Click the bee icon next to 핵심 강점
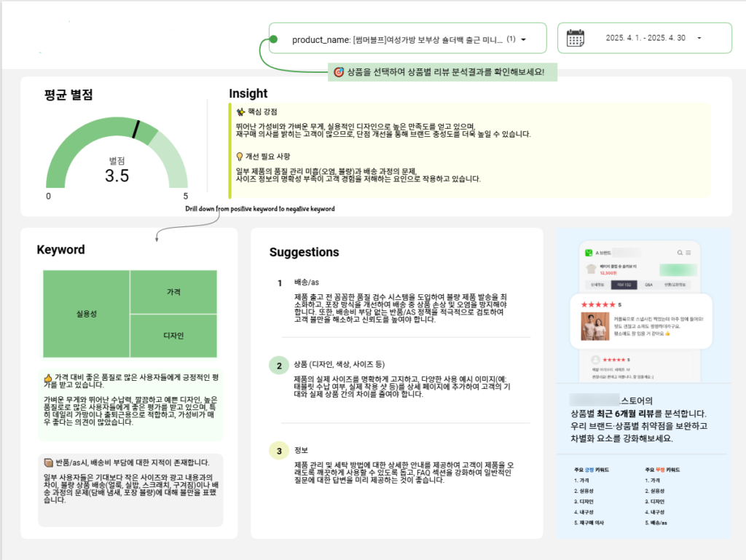Screen dimensions: 746x560 tap(241, 112)
